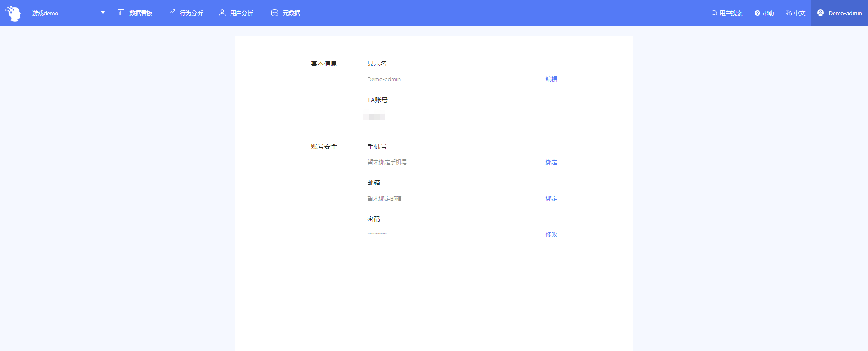Click the 手机号 label
Viewport: 868px width, 351px height.
377,146
